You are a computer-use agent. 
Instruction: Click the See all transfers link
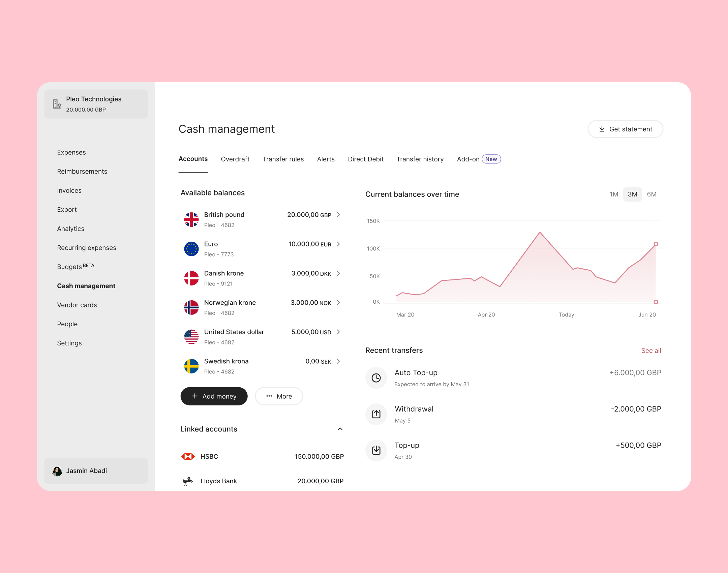tap(651, 351)
